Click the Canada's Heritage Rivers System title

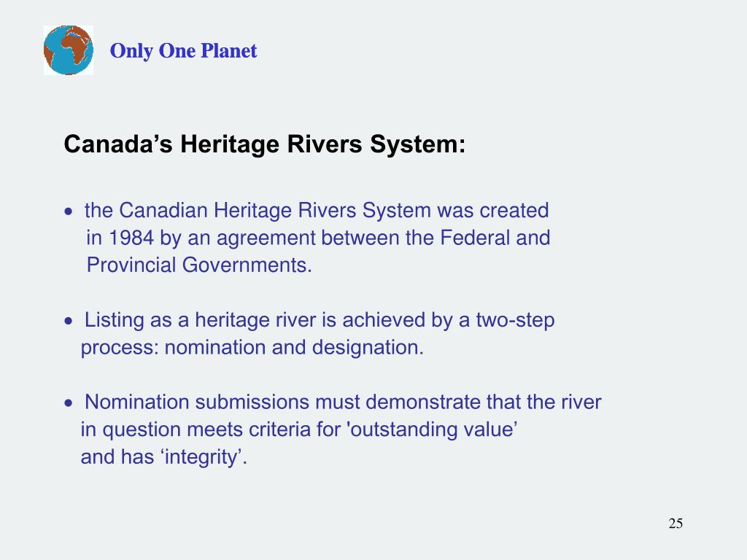264,144
